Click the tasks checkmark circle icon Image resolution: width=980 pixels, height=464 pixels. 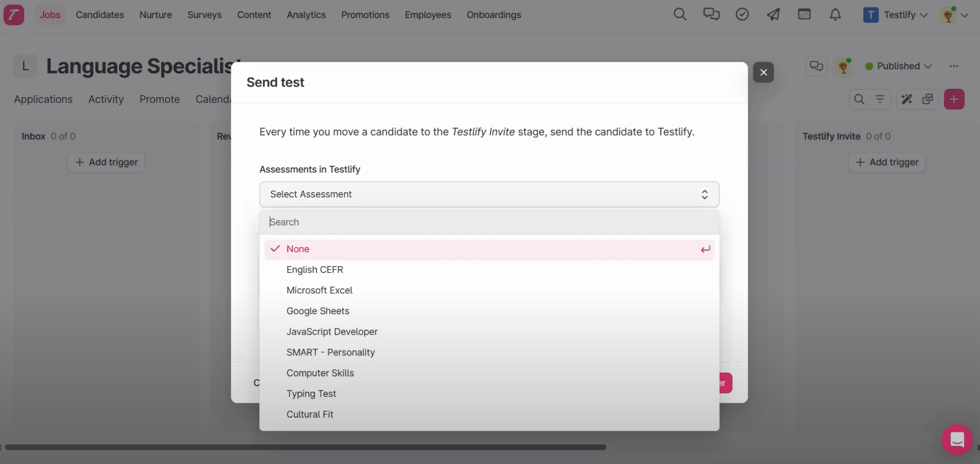tap(742, 15)
